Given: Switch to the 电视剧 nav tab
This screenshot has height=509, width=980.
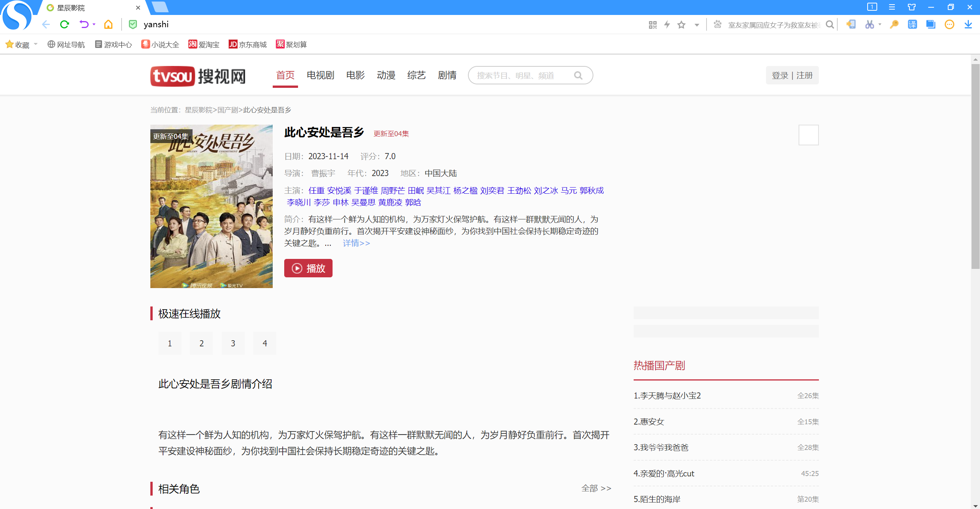Looking at the screenshot, I should click(x=320, y=75).
